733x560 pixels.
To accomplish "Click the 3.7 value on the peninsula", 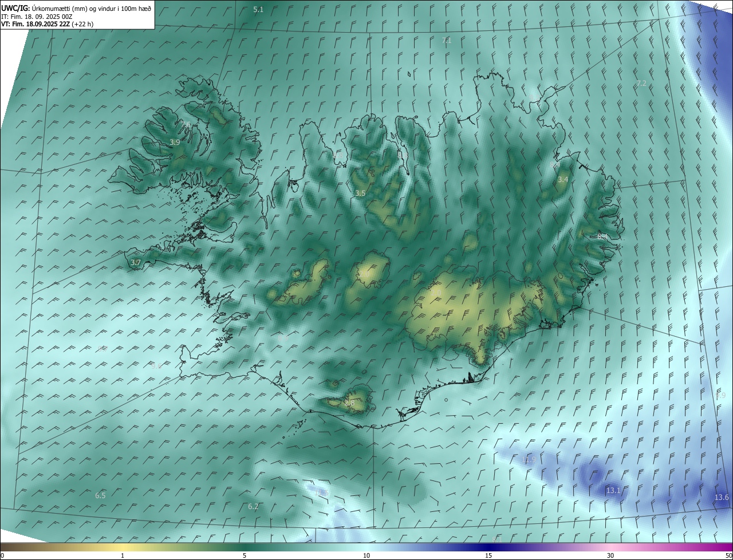I will pyautogui.click(x=135, y=262).
